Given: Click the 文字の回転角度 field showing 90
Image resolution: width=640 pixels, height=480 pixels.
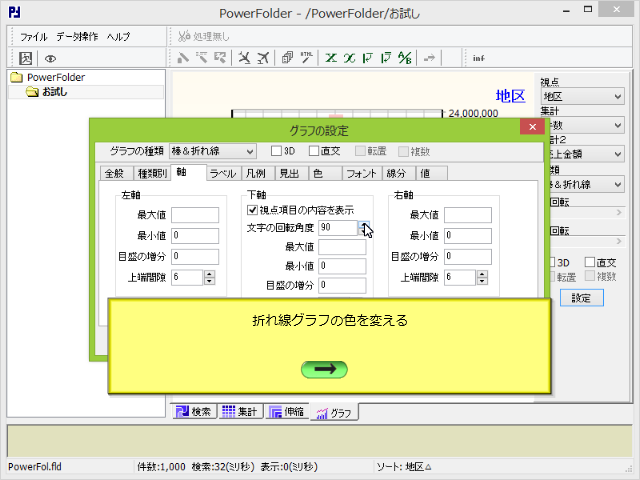Looking at the screenshot, I should click(x=338, y=228).
